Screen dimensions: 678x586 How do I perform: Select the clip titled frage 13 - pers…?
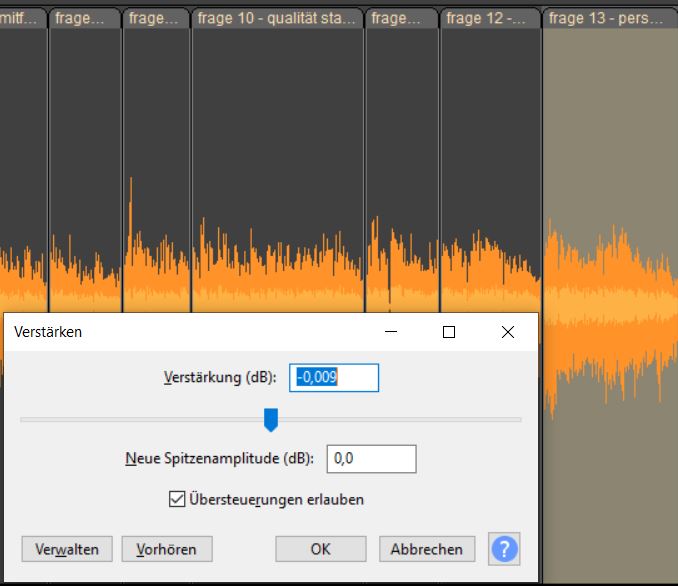(x=610, y=18)
